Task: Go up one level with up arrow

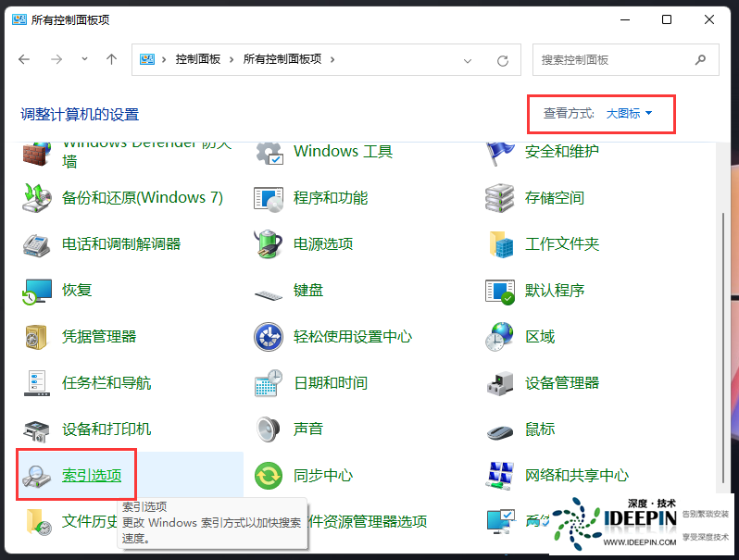Action: pos(111,59)
